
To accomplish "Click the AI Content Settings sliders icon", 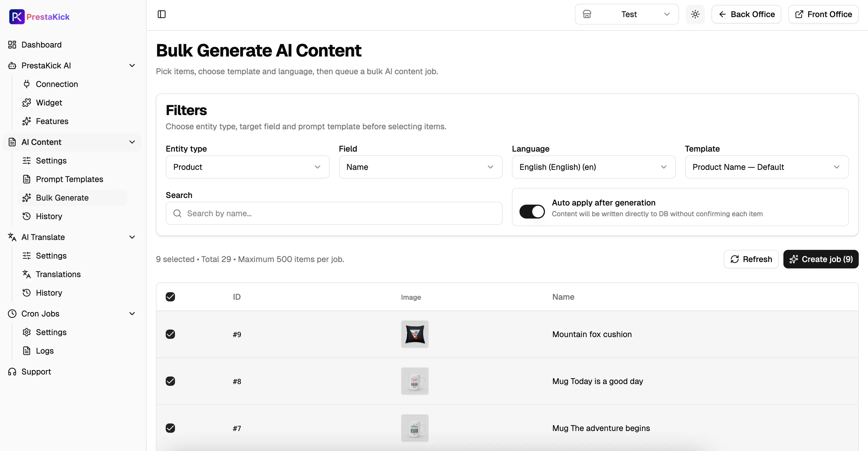I will coord(27,161).
